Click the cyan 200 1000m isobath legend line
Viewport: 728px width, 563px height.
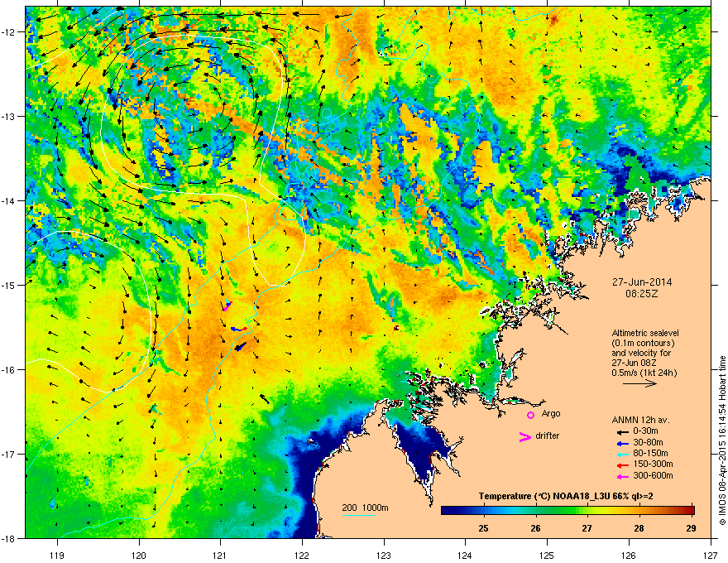[359, 515]
